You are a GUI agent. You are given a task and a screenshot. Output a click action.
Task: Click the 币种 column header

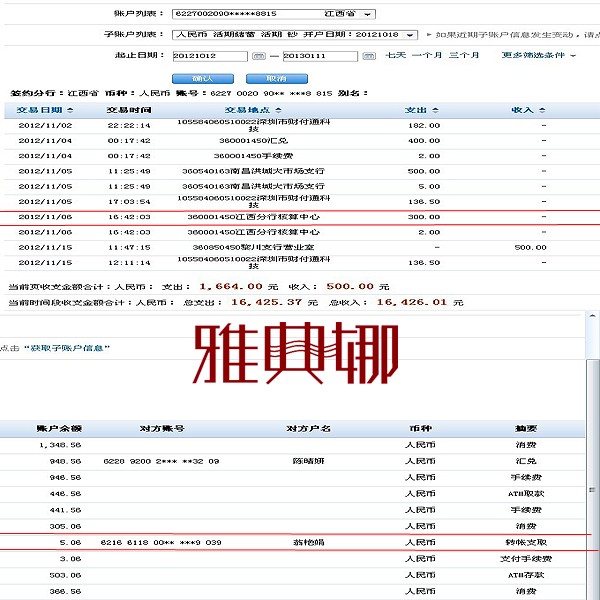tap(421, 429)
